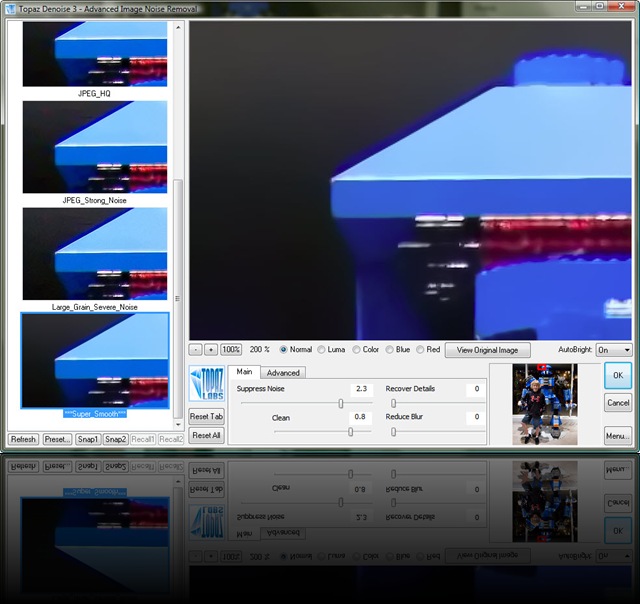Click the preset list scroll up arrow
The height and width of the screenshot is (604, 640).
(x=178, y=27)
